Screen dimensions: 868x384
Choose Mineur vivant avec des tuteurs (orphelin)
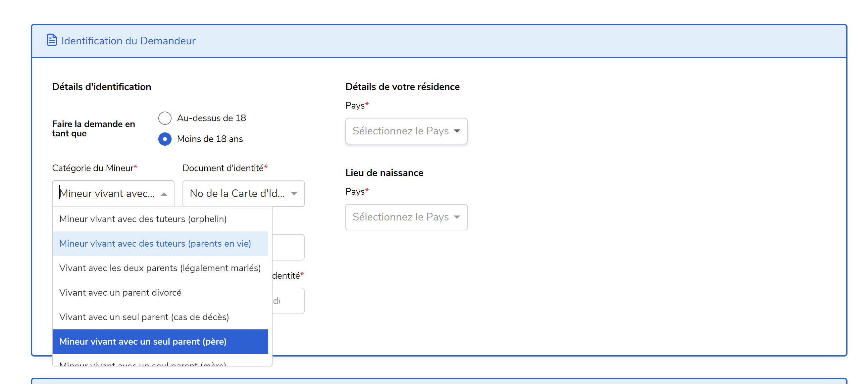143,219
